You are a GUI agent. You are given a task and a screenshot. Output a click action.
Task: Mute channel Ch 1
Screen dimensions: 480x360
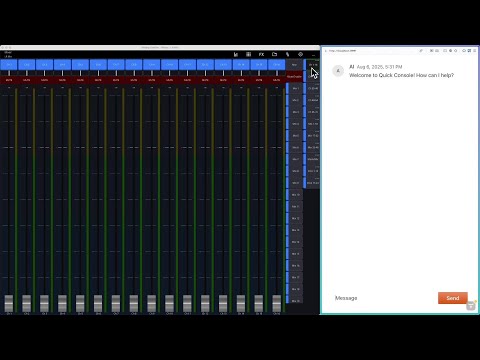(x=9, y=80)
